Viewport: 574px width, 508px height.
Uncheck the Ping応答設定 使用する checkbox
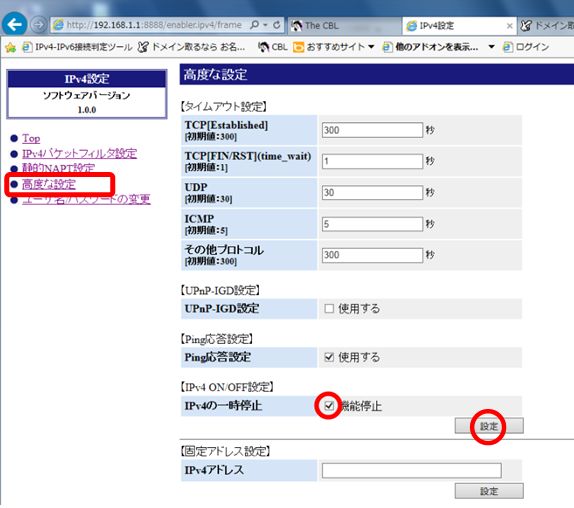(329, 357)
